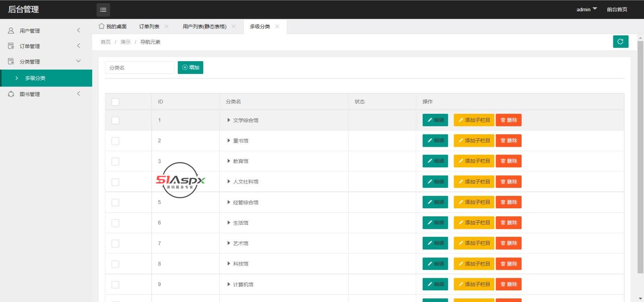Screen dimensions: 644x302
Task: Close the 多级分类 tab
Action: coord(277,27)
